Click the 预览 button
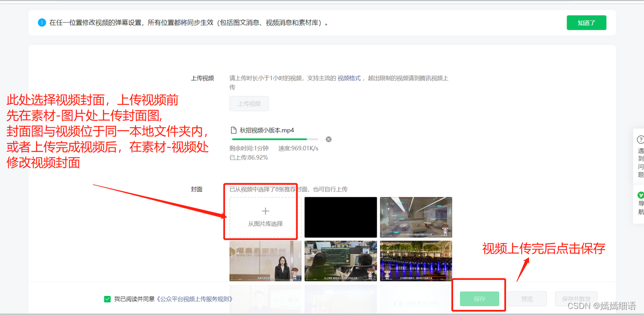Screen dimensions: 644x315 tap(527, 299)
